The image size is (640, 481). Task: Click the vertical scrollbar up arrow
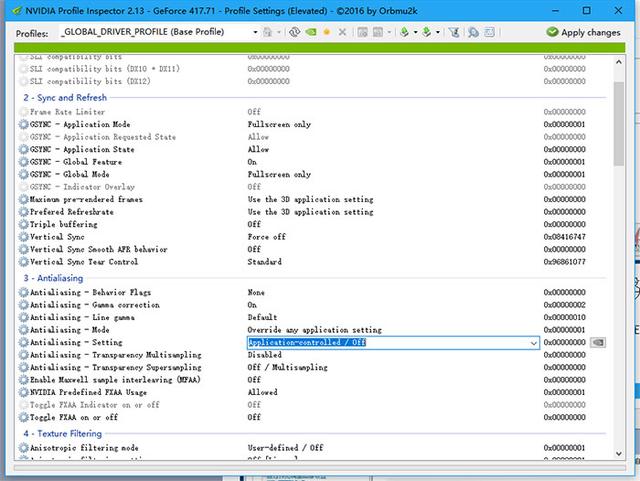coord(619,62)
